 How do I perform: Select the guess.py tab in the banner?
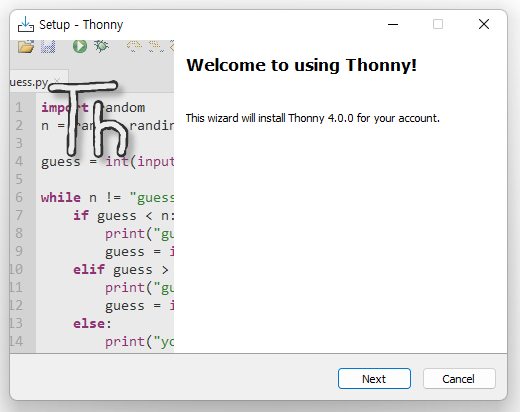29,82
